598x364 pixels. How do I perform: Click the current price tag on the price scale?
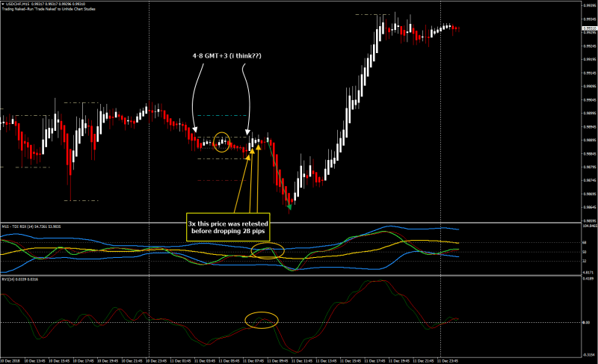point(590,28)
